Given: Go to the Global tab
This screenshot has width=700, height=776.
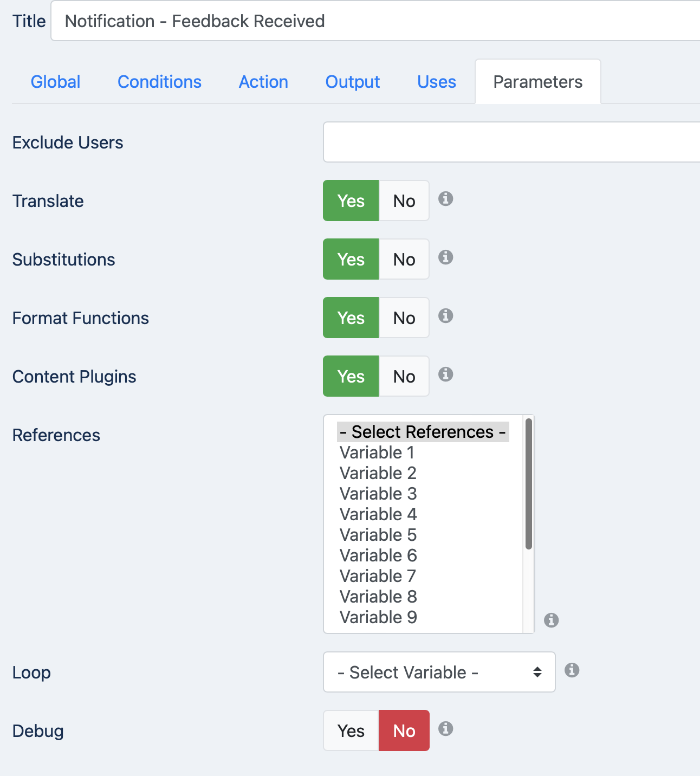Looking at the screenshot, I should click(55, 82).
